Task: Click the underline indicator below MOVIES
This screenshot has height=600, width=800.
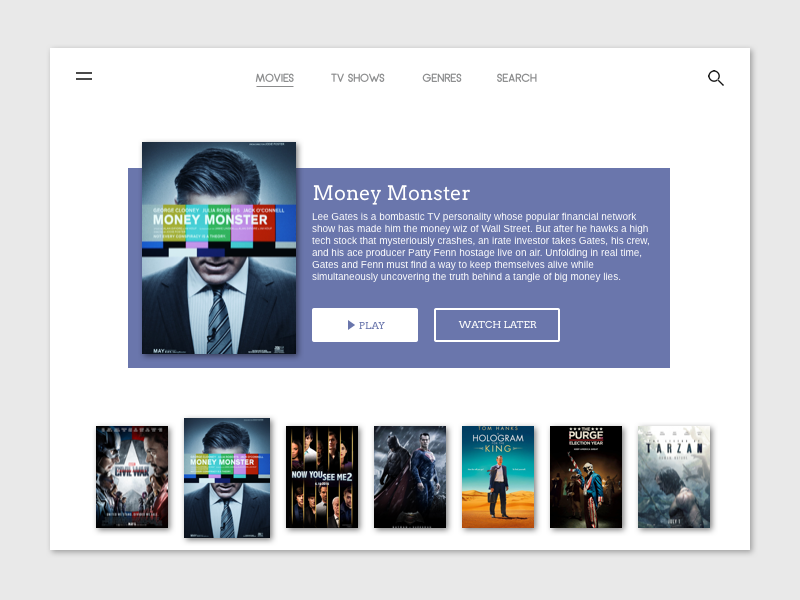Action: point(275,88)
